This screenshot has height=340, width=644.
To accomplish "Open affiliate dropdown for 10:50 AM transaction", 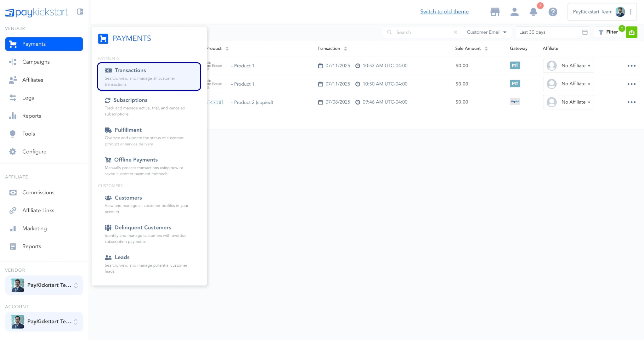I will [x=568, y=84].
